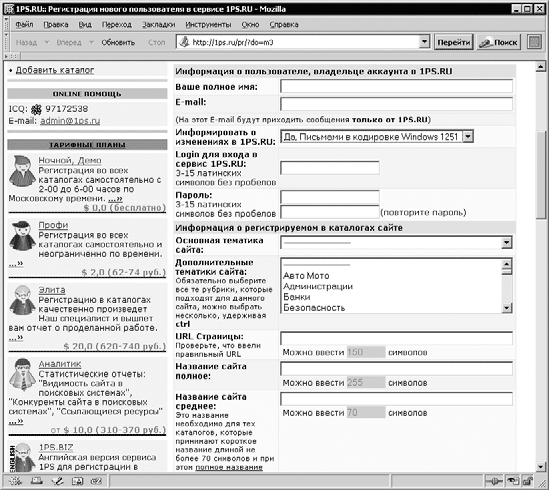Click the $ 20,0 (620-740 руб.) price link

point(115,346)
